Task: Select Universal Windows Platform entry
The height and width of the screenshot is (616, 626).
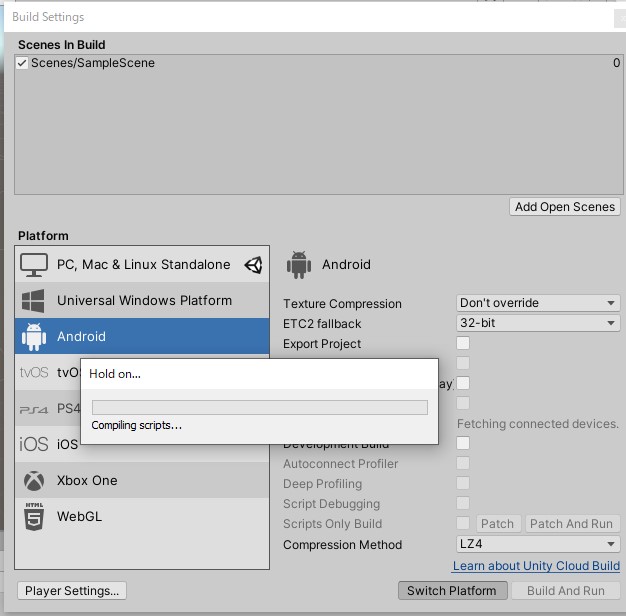Action: click(x=142, y=300)
